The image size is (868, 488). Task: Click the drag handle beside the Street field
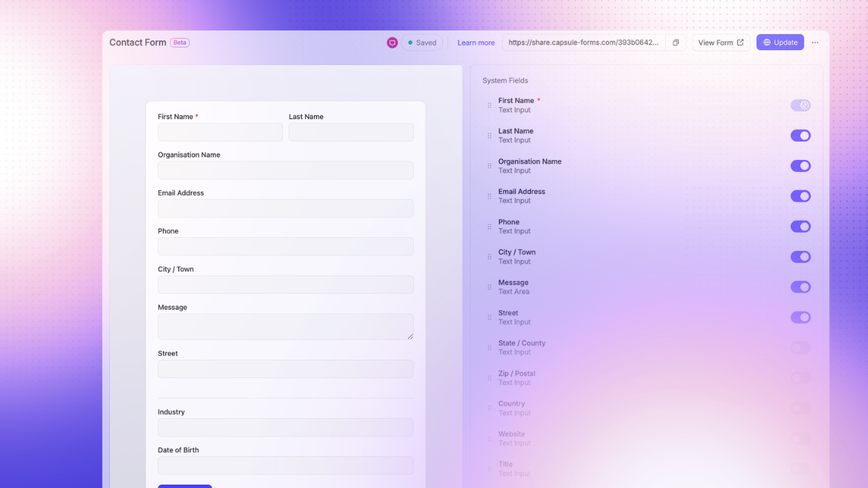point(489,317)
